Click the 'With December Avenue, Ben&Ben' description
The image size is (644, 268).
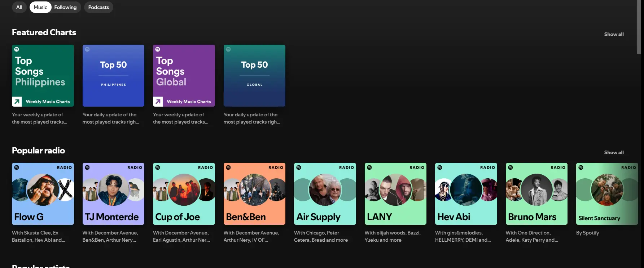point(110,236)
